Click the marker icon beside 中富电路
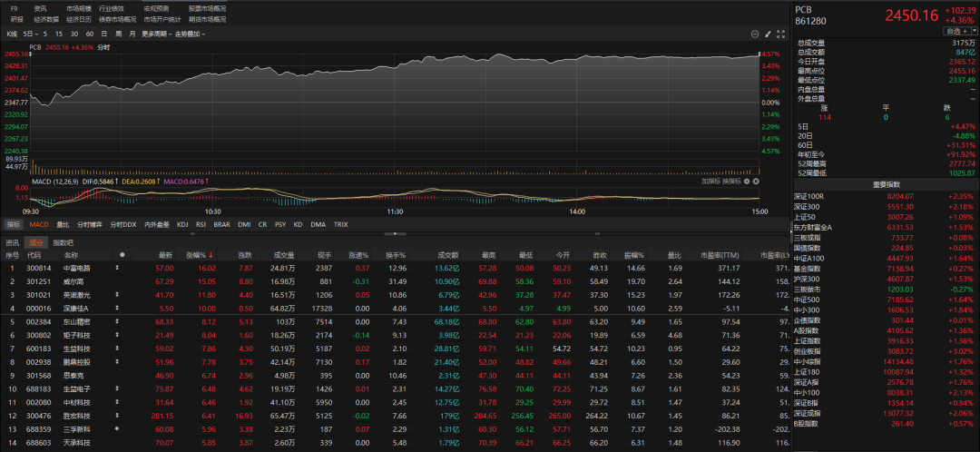 [116, 269]
